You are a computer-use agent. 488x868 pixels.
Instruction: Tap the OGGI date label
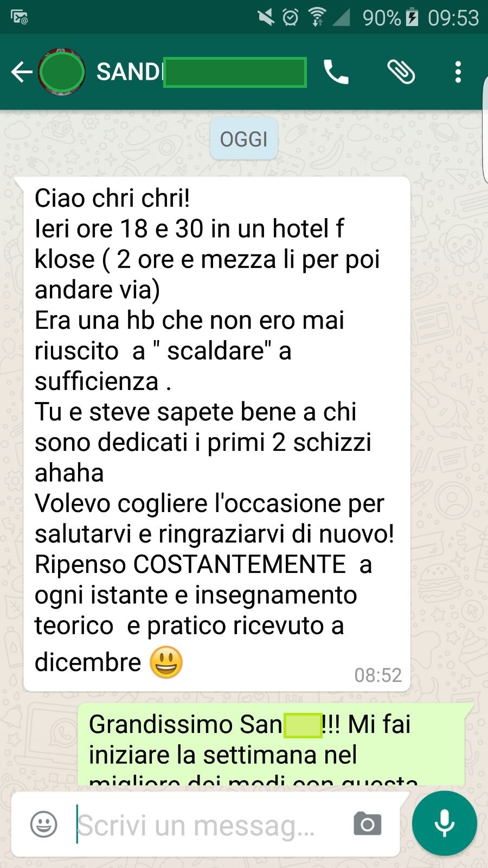coord(244,139)
